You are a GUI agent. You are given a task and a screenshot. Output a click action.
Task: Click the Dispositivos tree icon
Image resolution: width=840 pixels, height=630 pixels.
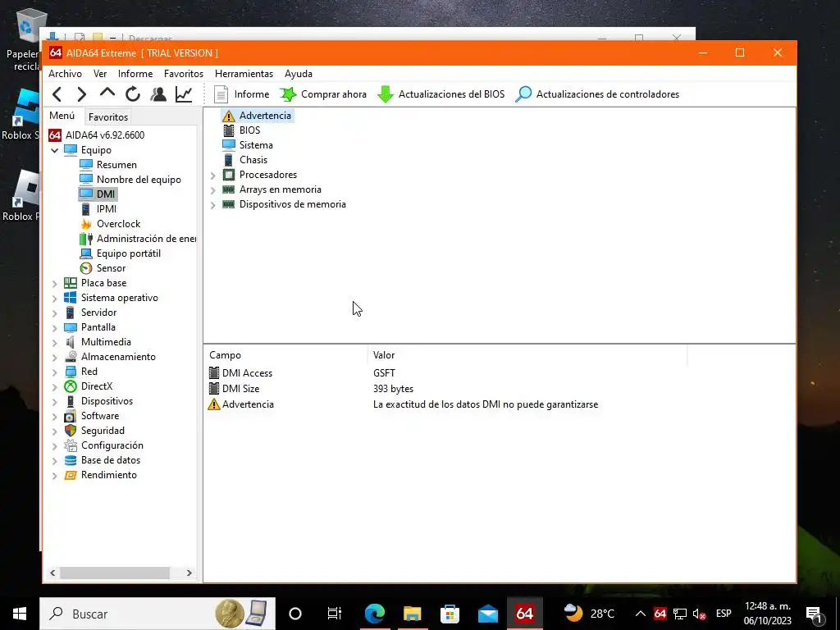click(71, 401)
